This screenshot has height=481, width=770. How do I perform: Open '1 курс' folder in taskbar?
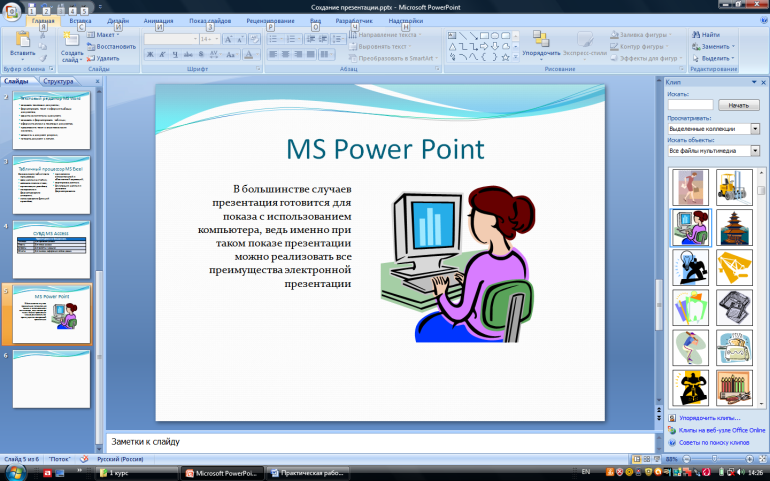137,473
